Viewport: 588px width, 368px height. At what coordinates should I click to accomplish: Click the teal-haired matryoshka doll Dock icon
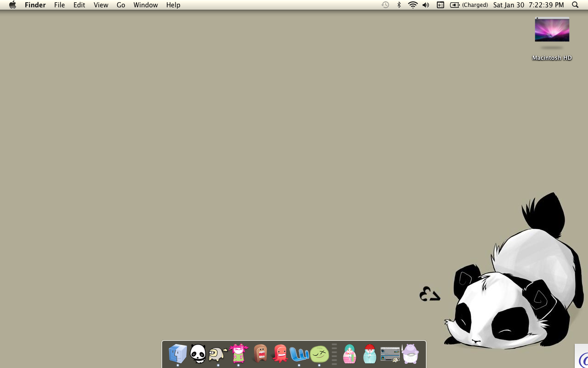[350, 354]
